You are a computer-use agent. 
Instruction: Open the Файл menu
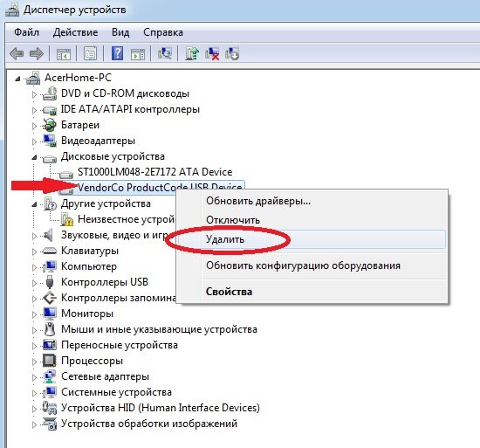click(27, 32)
